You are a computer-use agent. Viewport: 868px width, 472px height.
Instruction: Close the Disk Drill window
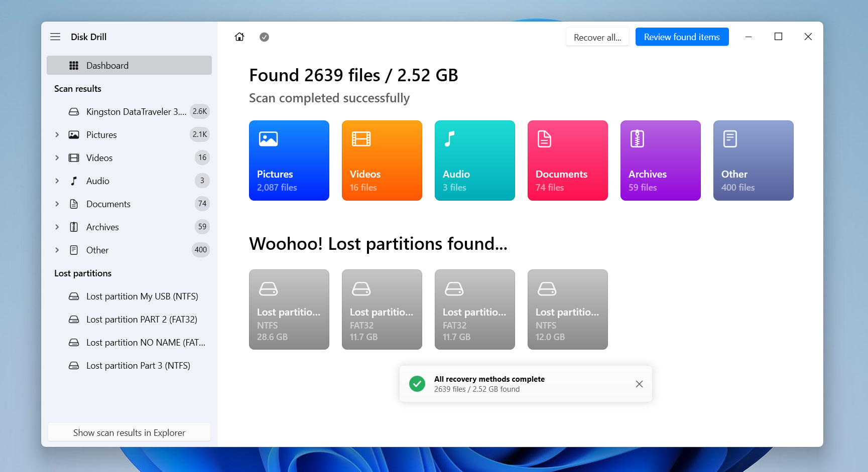click(x=808, y=37)
